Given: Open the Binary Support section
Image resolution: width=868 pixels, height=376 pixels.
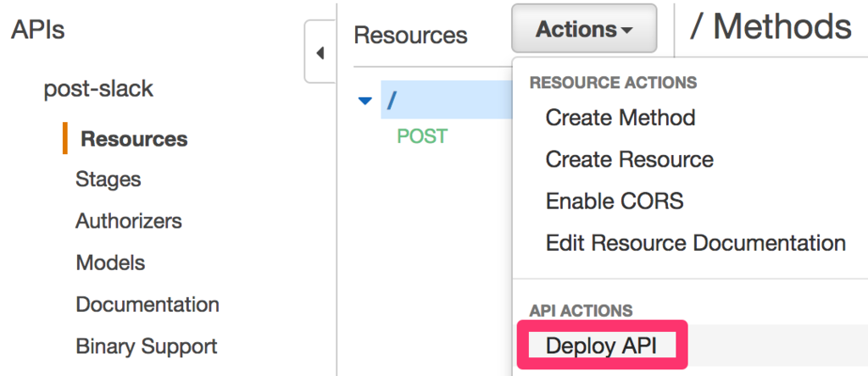Looking at the screenshot, I should [146, 346].
